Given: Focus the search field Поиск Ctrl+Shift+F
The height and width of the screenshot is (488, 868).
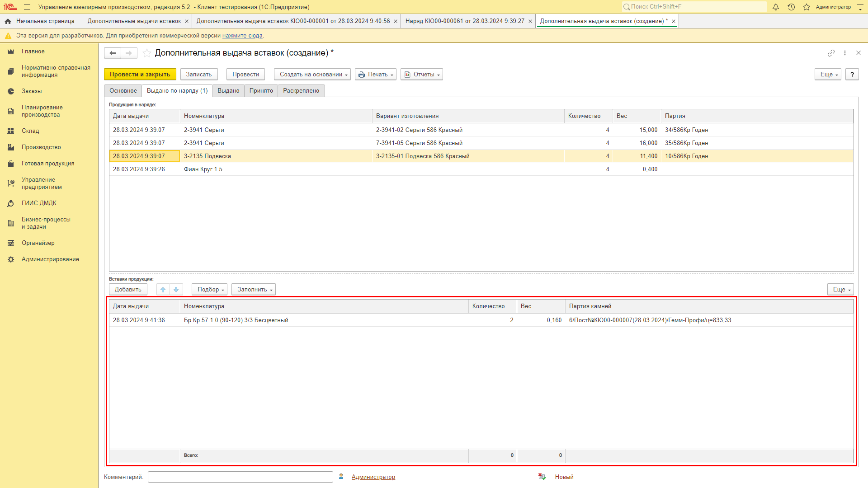Looking at the screenshot, I should 694,7.
